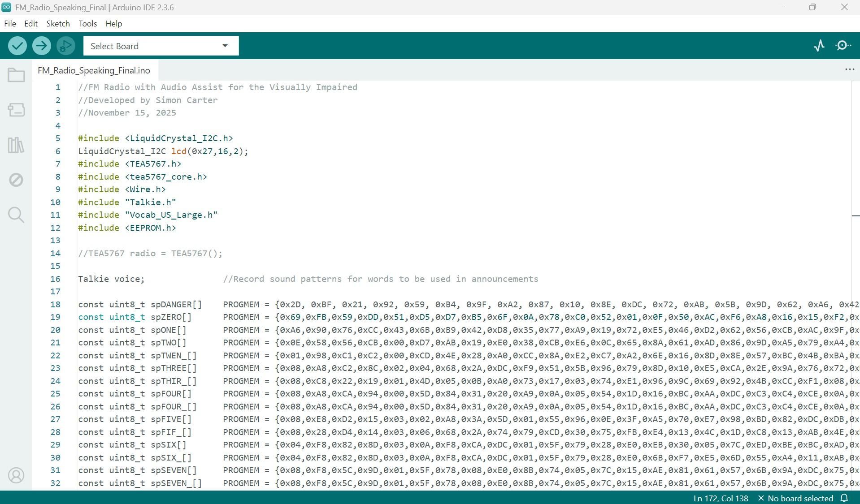The height and width of the screenshot is (504, 860).
Task: Open the File menu
Action: 10,23
